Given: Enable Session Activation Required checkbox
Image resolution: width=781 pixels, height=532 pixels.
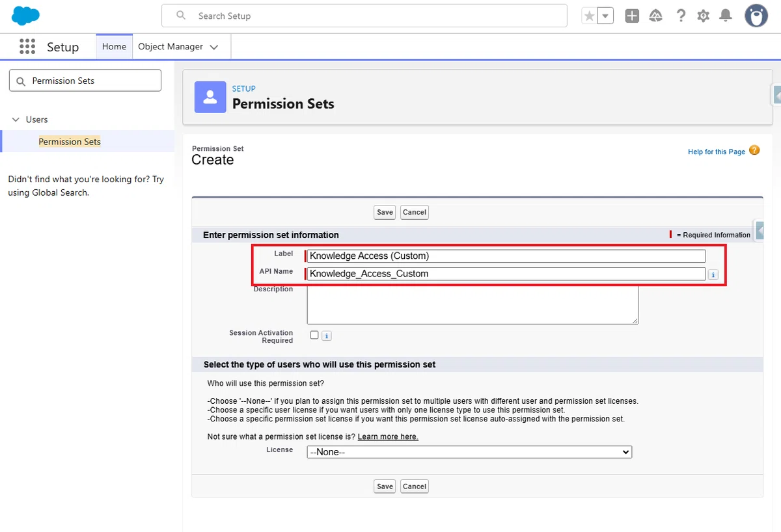Looking at the screenshot, I should coord(314,335).
